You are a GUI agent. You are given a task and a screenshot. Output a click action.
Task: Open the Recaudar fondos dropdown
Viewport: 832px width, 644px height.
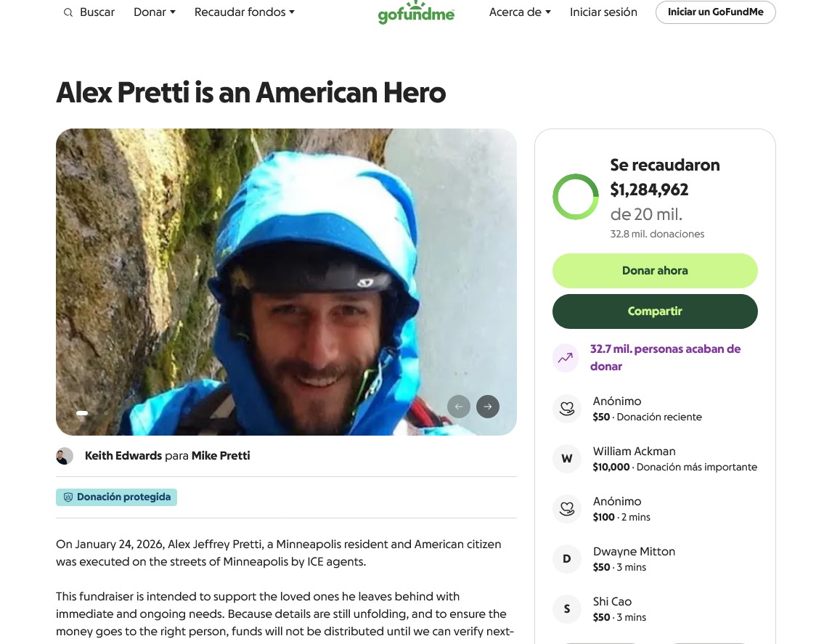click(244, 12)
